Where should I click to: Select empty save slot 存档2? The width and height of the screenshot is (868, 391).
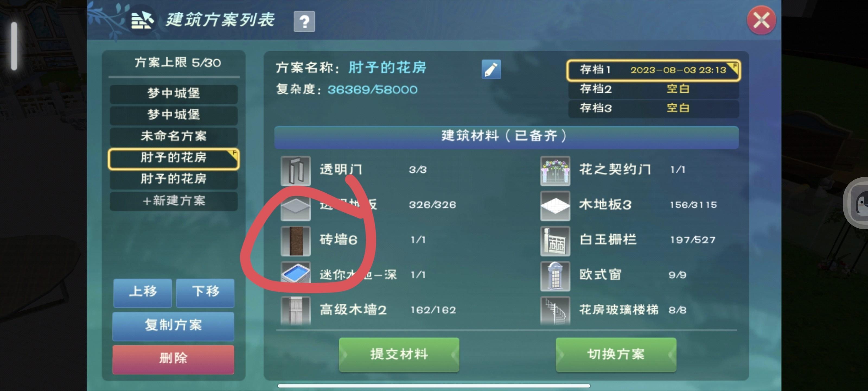[x=653, y=89]
